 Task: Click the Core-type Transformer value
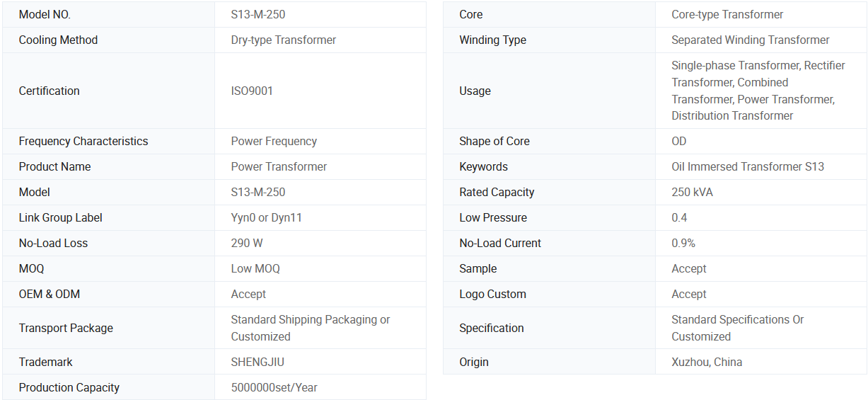[x=727, y=14]
